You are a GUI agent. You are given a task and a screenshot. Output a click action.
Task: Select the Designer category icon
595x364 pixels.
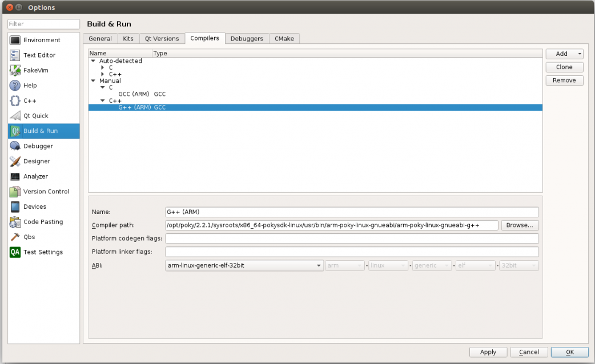(15, 161)
